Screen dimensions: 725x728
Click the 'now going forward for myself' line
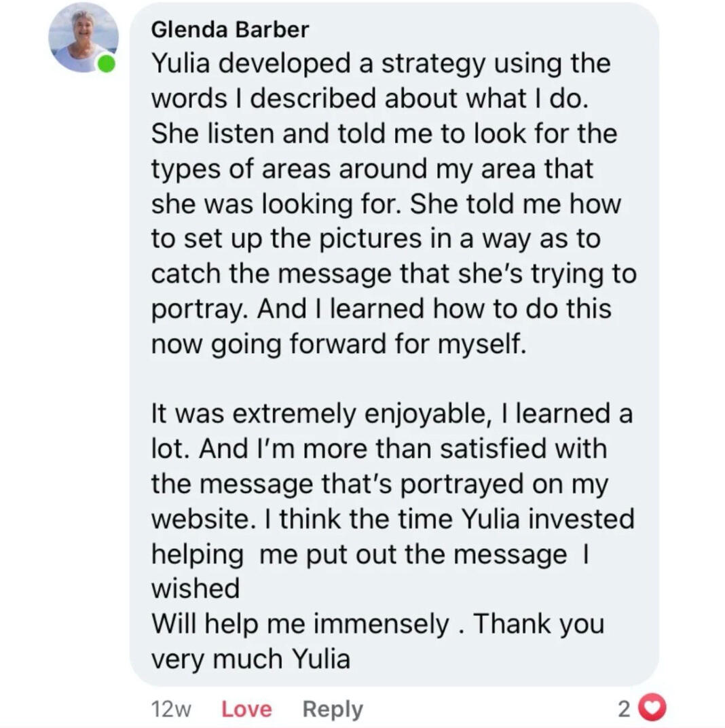coord(339,344)
